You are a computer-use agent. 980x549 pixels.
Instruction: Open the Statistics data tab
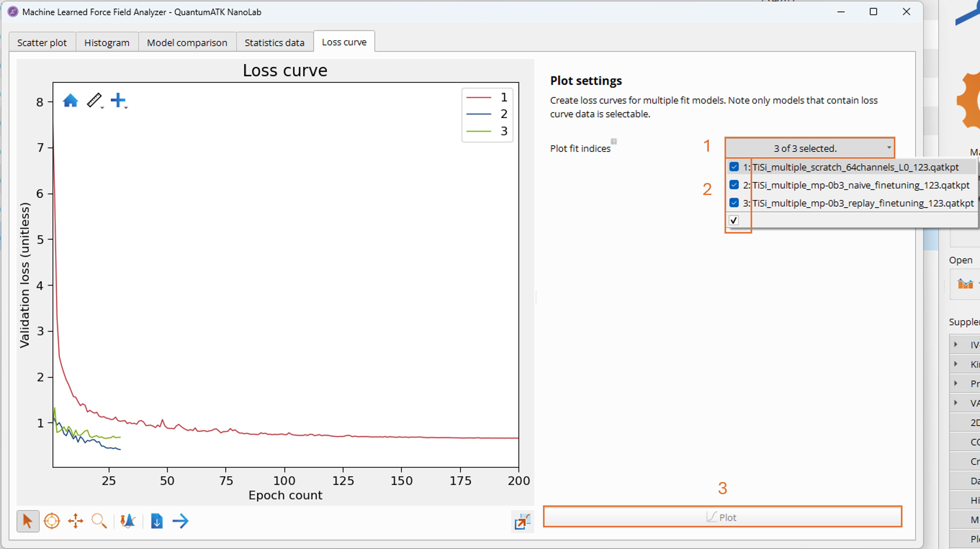coord(274,43)
